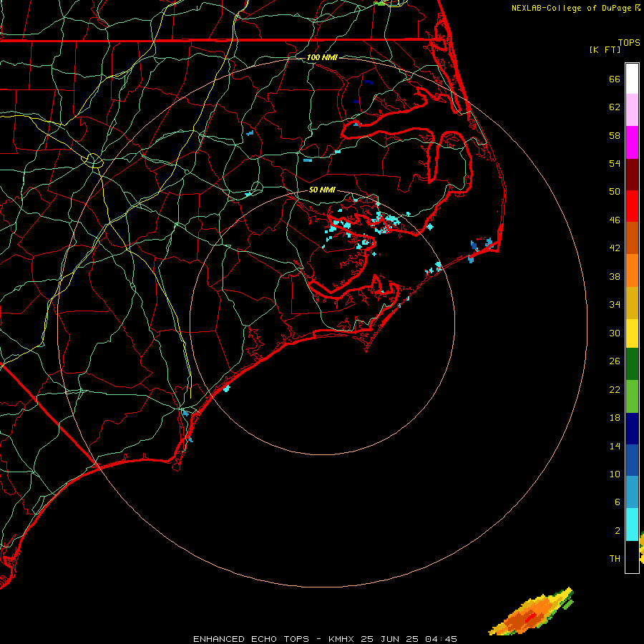Click legend value 18
The height and width of the screenshot is (644, 644).
615,417
